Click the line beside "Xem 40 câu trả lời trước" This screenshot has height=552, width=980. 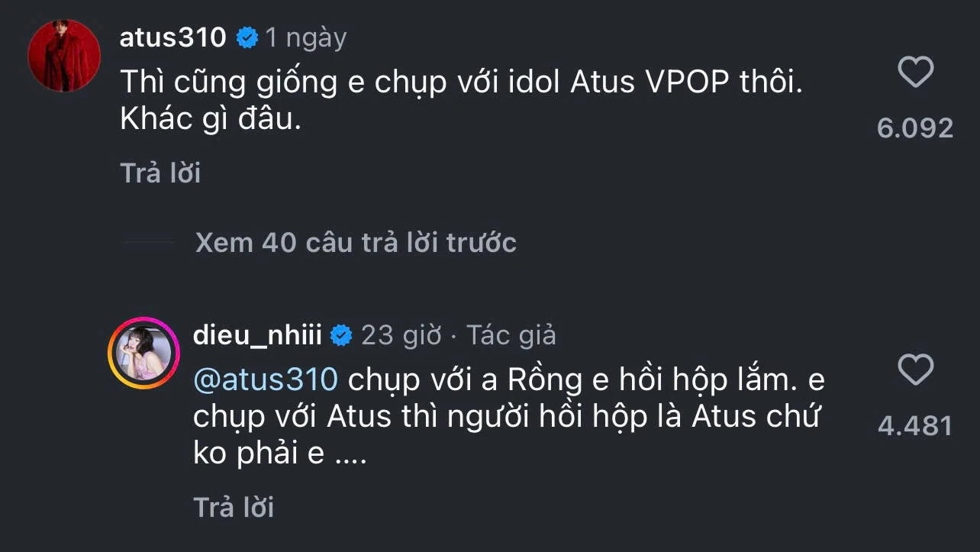point(149,243)
